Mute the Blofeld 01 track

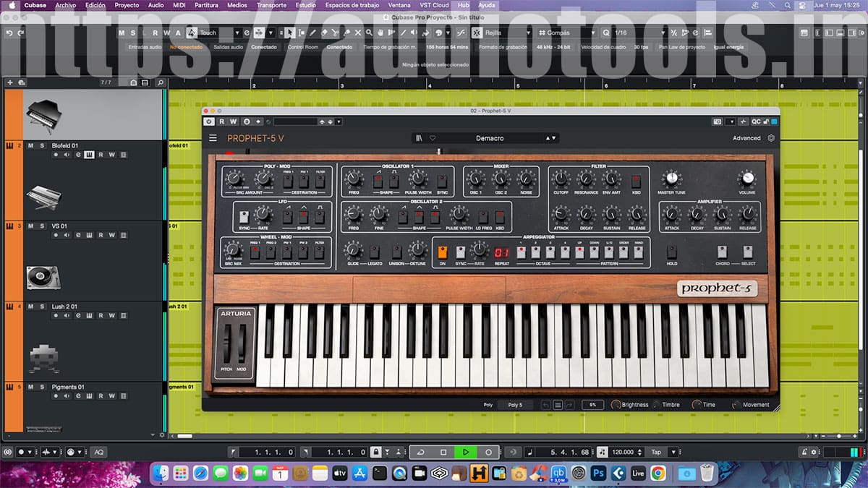point(31,145)
